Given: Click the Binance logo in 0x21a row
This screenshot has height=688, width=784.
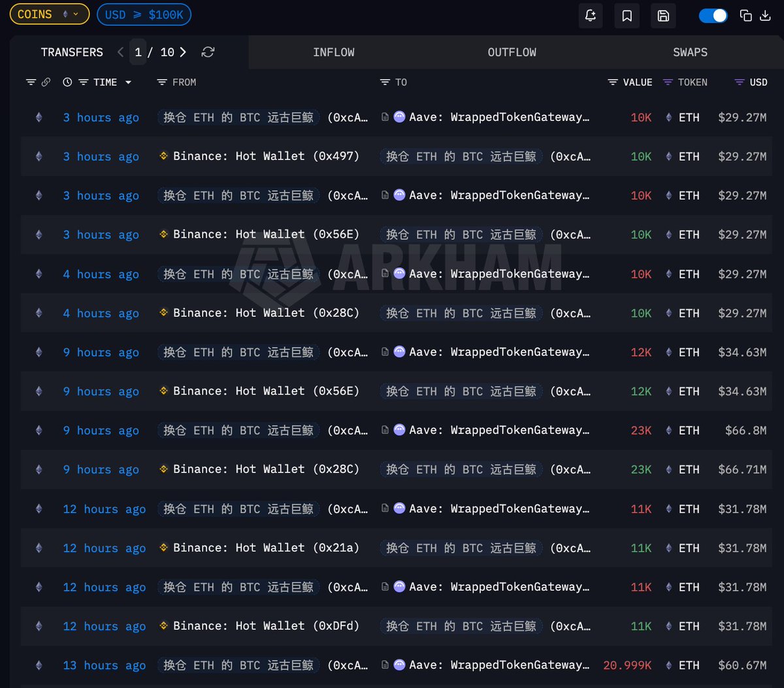Looking at the screenshot, I should 164,548.
